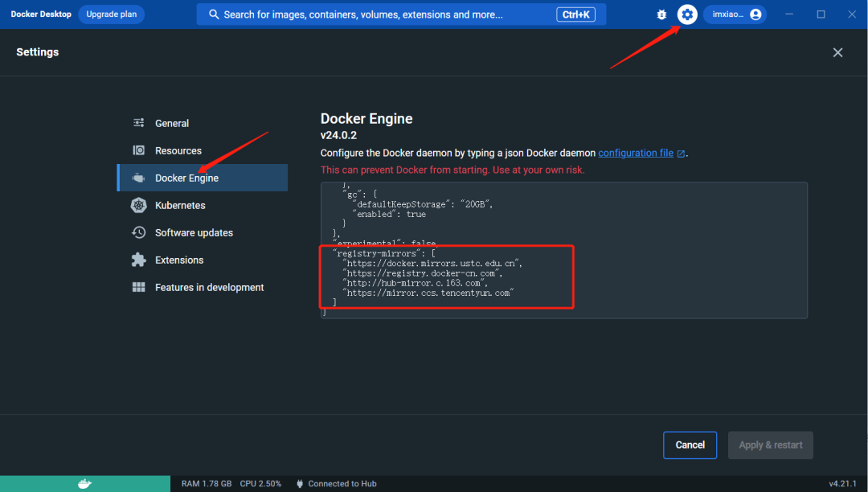This screenshot has width=868, height=492.
Task: Click the Docker Engine whale icon
Action: pyautogui.click(x=138, y=178)
